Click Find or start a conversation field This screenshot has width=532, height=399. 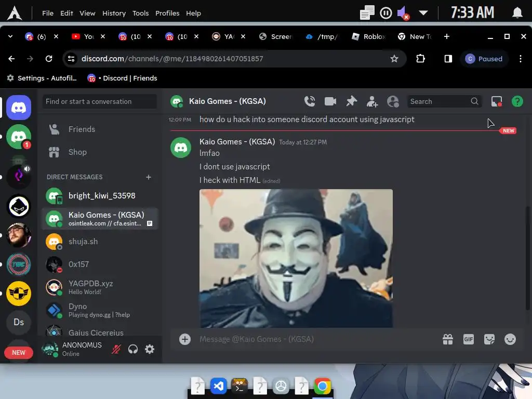(100, 101)
